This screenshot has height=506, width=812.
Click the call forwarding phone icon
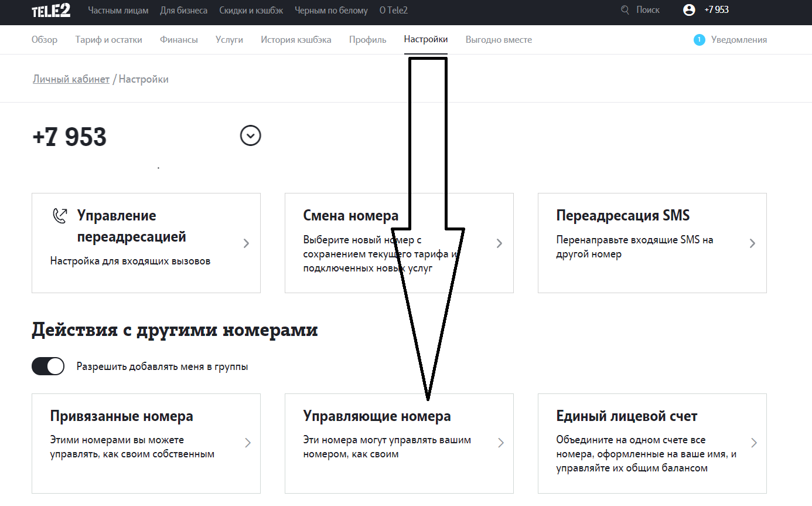coord(60,216)
